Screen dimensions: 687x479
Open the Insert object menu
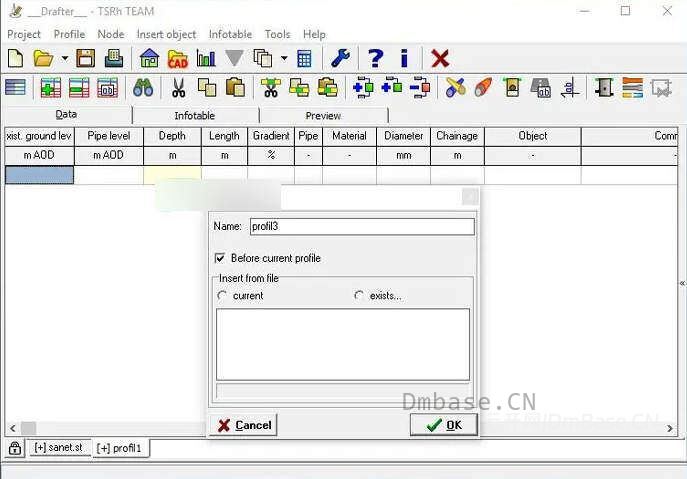[166, 34]
